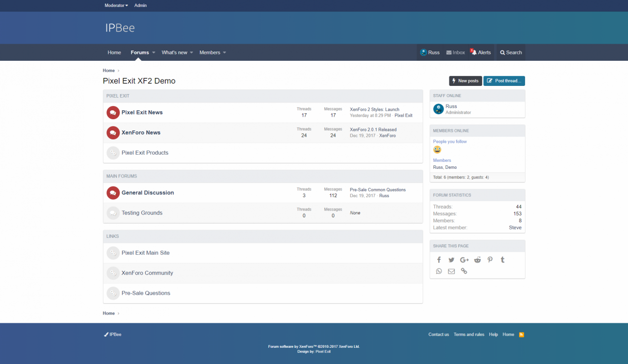Open the Admin menu item
The width and height of the screenshot is (628, 364).
140,5
